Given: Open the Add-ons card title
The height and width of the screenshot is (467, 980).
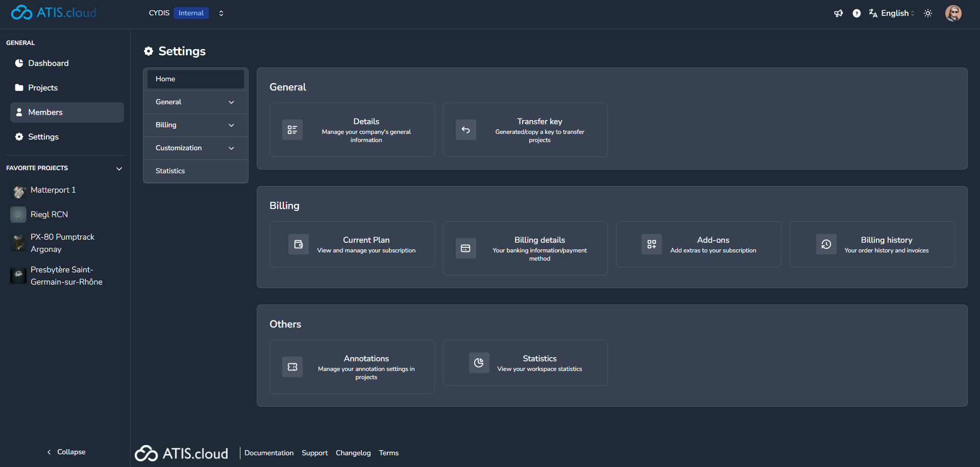Looking at the screenshot, I should coord(713,240).
